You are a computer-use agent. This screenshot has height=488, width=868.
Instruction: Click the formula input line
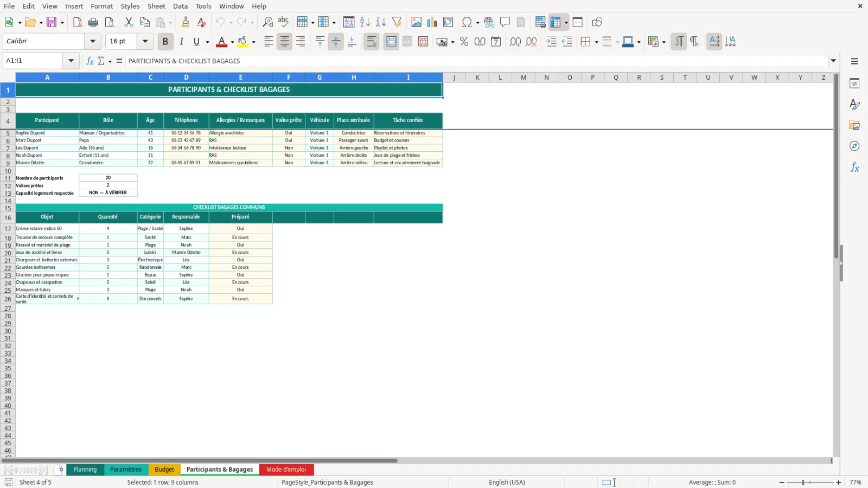click(477, 61)
